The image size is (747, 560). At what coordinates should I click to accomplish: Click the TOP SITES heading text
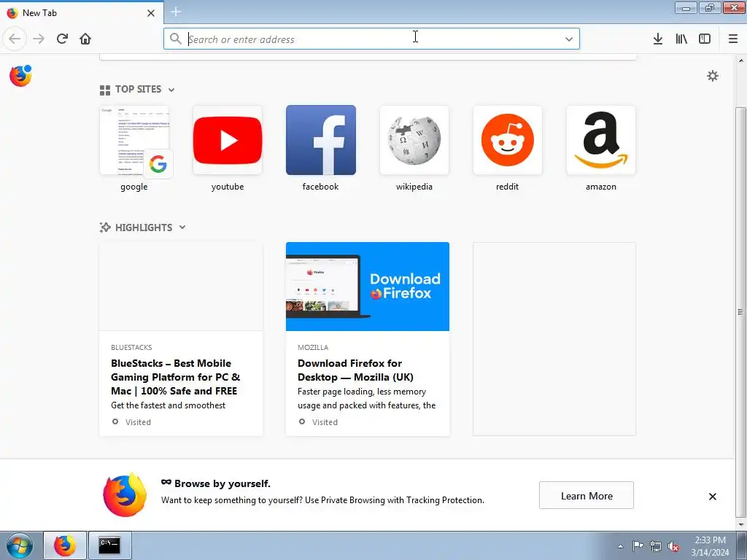pyautogui.click(x=138, y=89)
